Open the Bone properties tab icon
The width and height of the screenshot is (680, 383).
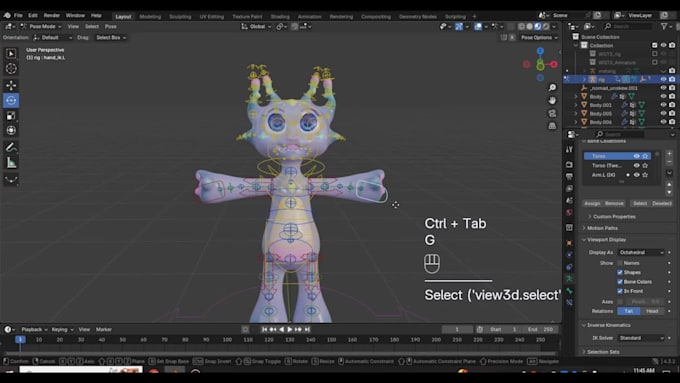click(x=569, y=291)
